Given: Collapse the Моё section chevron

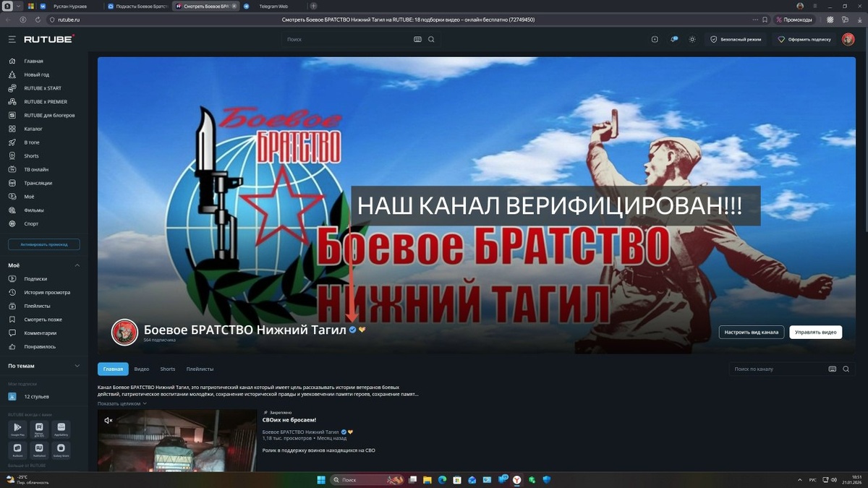Looking at the screenshot, I should click(77, 265).
